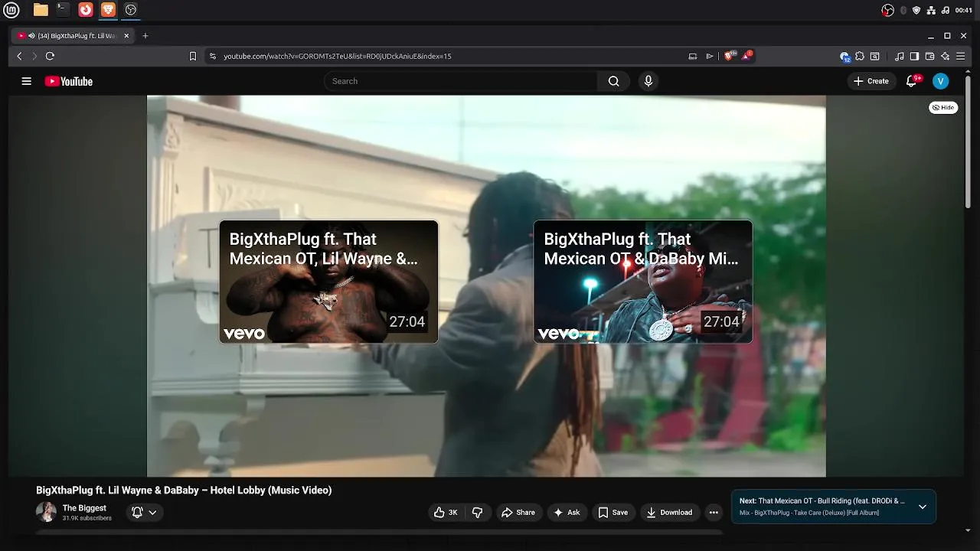
Task: Open the Lil Wayne mix end-screen card
Action: click(x=328, y=282)
